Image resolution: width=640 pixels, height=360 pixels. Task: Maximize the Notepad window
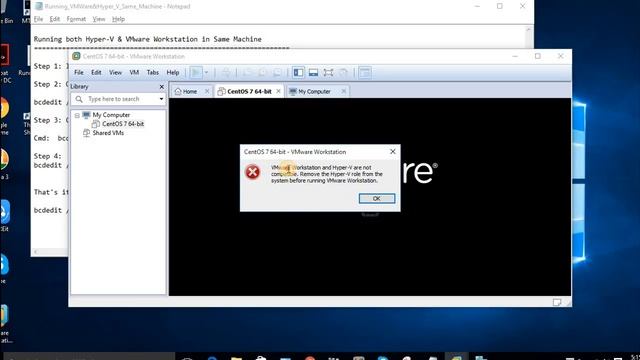500,6
